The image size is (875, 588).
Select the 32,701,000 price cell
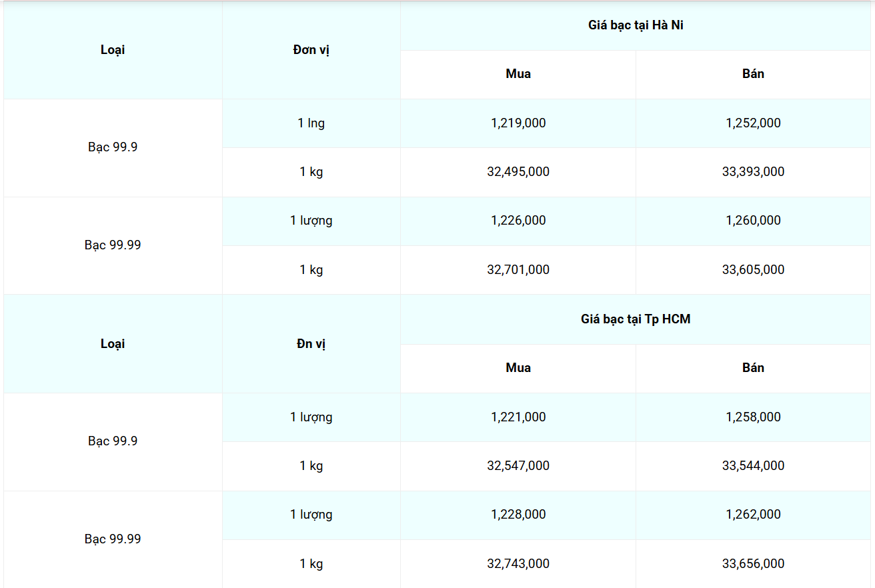coord(518,270)
